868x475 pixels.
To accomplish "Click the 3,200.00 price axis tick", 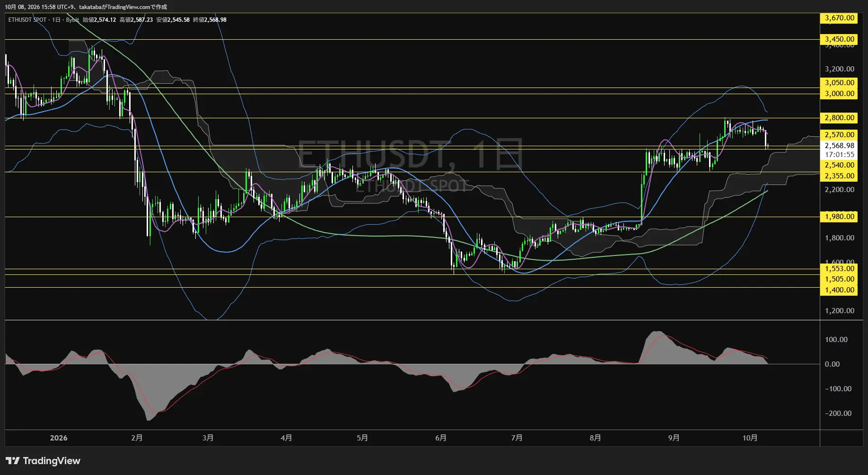I will [840, 69].
